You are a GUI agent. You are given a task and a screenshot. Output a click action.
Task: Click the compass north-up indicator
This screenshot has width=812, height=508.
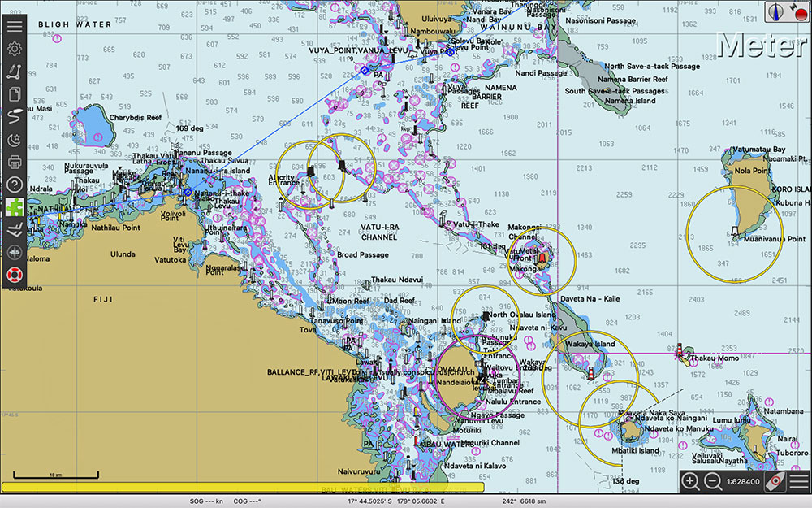(777, 11)
